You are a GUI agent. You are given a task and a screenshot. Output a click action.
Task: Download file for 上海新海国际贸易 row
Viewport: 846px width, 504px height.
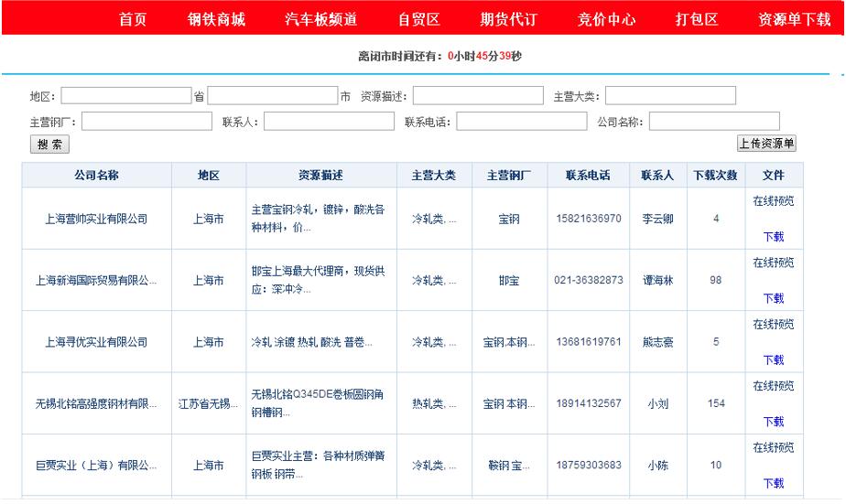tap(773, 298)
